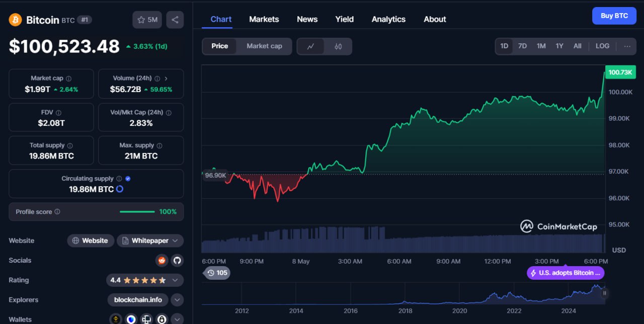Image resolution: width=644 pixels, height=324 pixels.
Task: Click the Max. supply info icon
Action: click(159, 145)
